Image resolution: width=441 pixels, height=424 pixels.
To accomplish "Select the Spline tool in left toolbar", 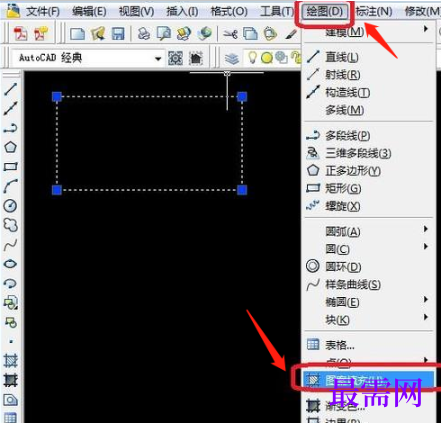I will point(10,245).
